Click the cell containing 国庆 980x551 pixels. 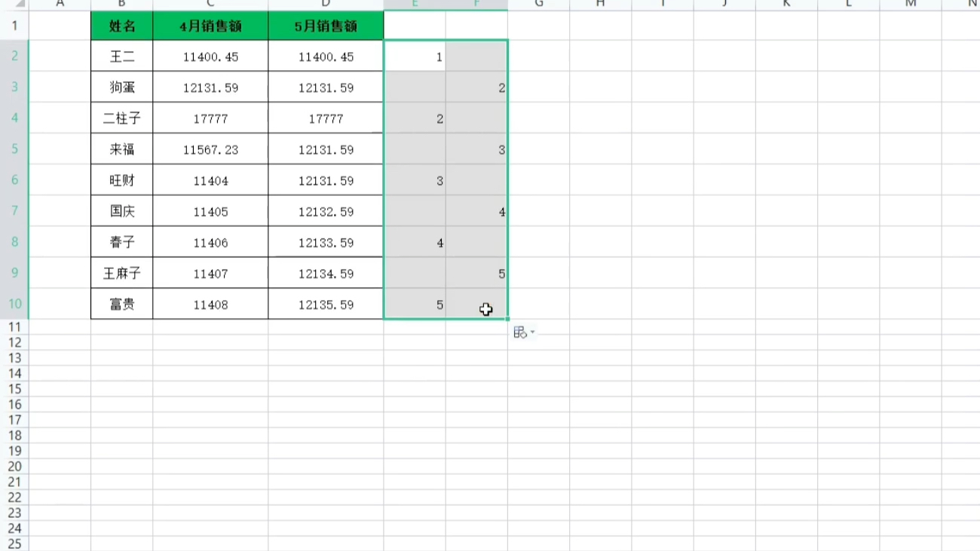122,211
